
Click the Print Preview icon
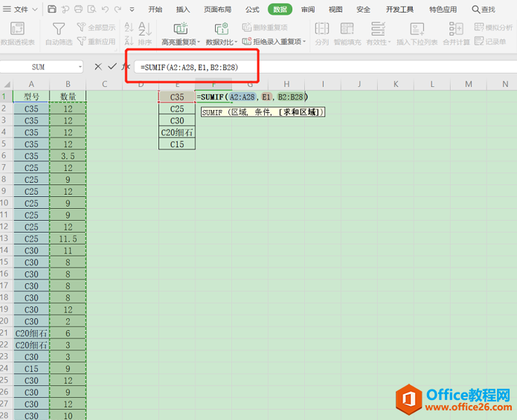point(91,9)
